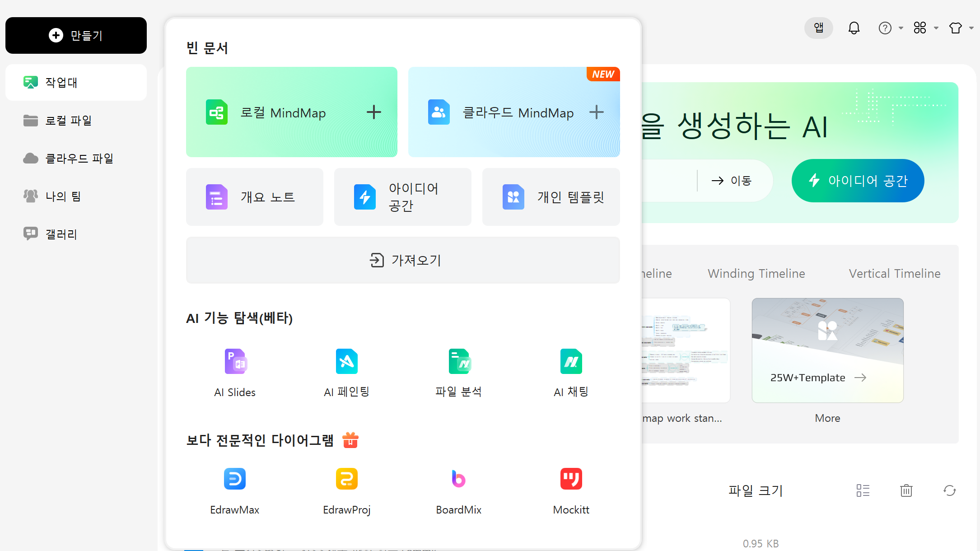
Task: Launch AI 페인팅 feature
Action: 347,373
